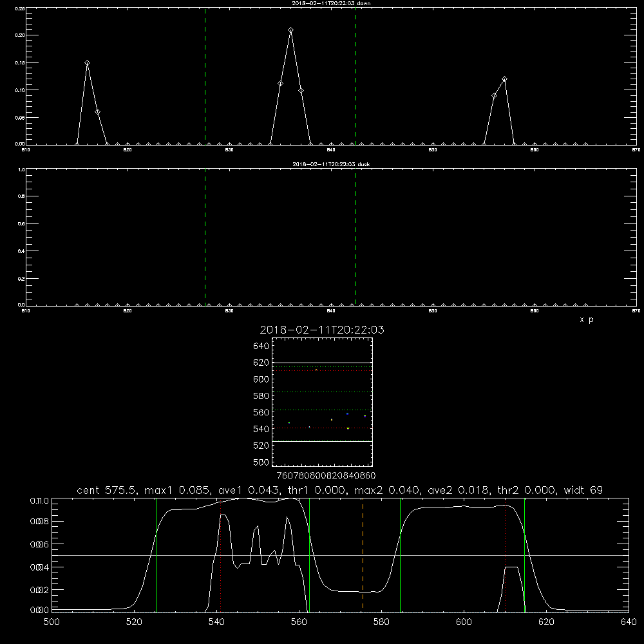Click the green vertical line near 615 in bottom plot
Screen dimensions: 644x644
click(x=524, y=554)
